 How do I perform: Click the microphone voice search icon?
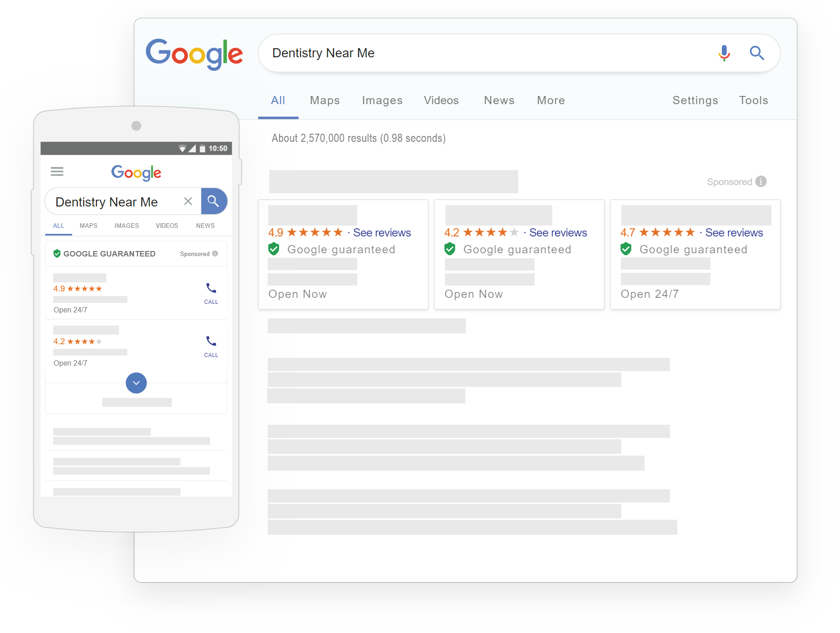(x=724, y=53)
